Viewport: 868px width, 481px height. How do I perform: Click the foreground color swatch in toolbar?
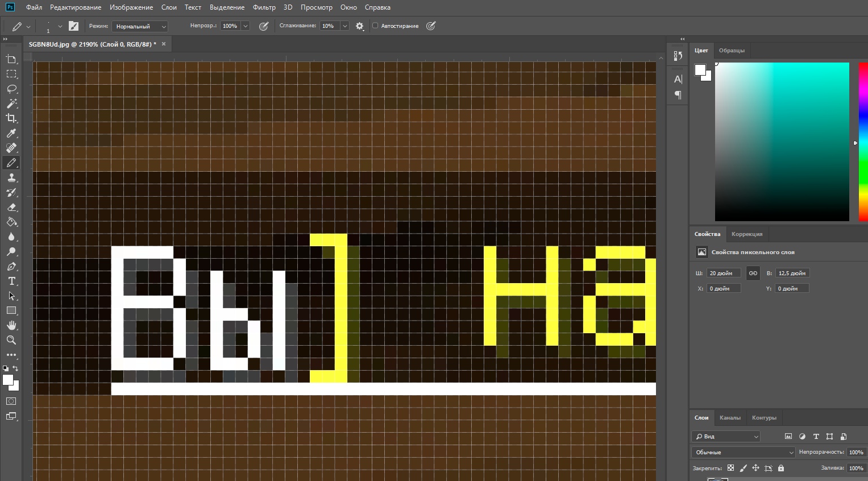[x=7, y=380]
